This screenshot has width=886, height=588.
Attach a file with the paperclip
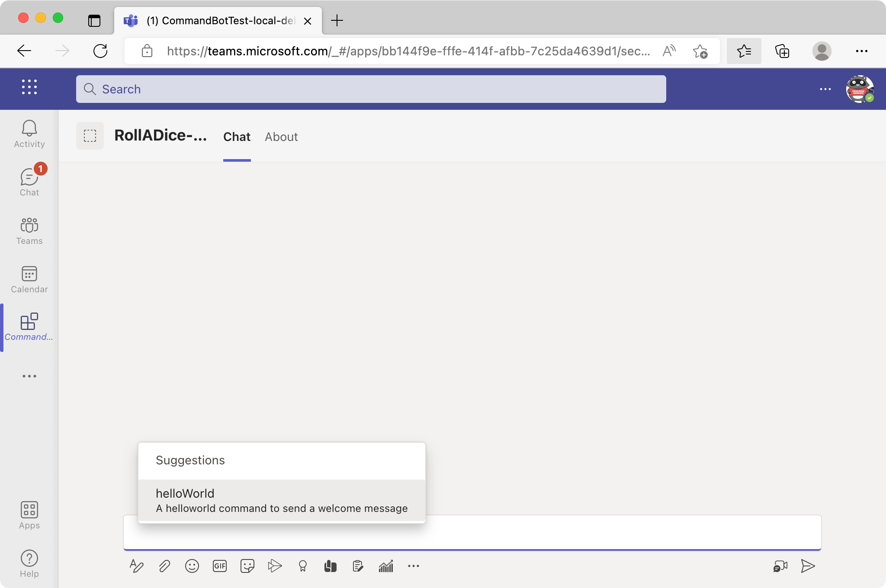click(164, 566)
